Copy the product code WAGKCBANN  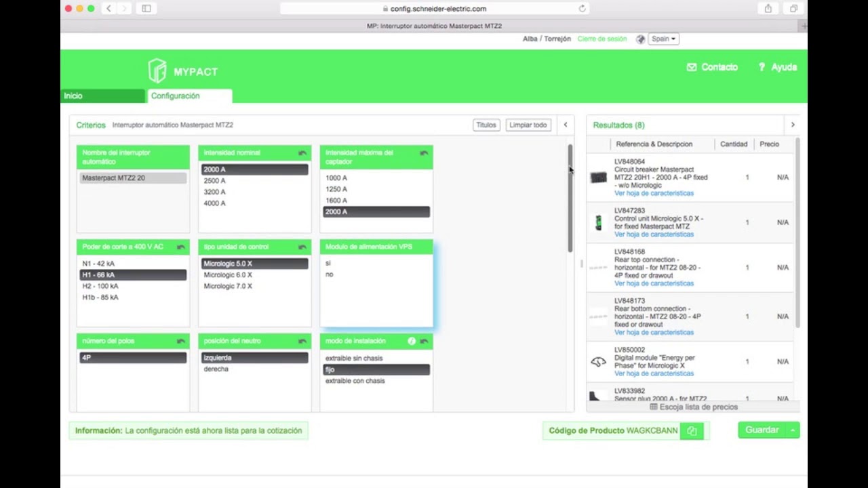[692, 430]
